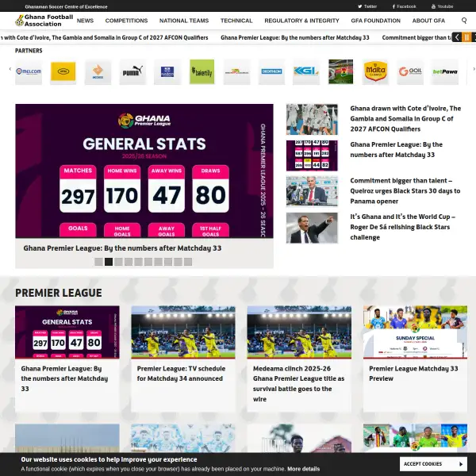Open image above TV schedule card title
Screen dimensions: 476x476
pyautogui.click(x=183, y=332)
